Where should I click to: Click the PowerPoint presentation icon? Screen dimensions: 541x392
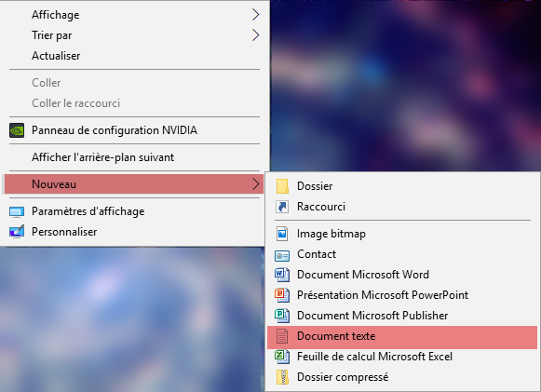coord(282,295)
